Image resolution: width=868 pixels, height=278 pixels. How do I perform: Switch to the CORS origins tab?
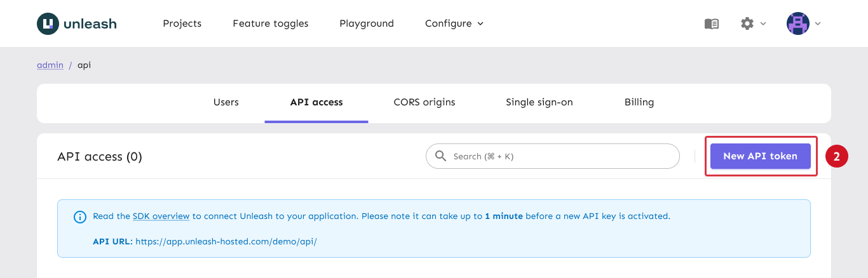[x=424, y=102]
